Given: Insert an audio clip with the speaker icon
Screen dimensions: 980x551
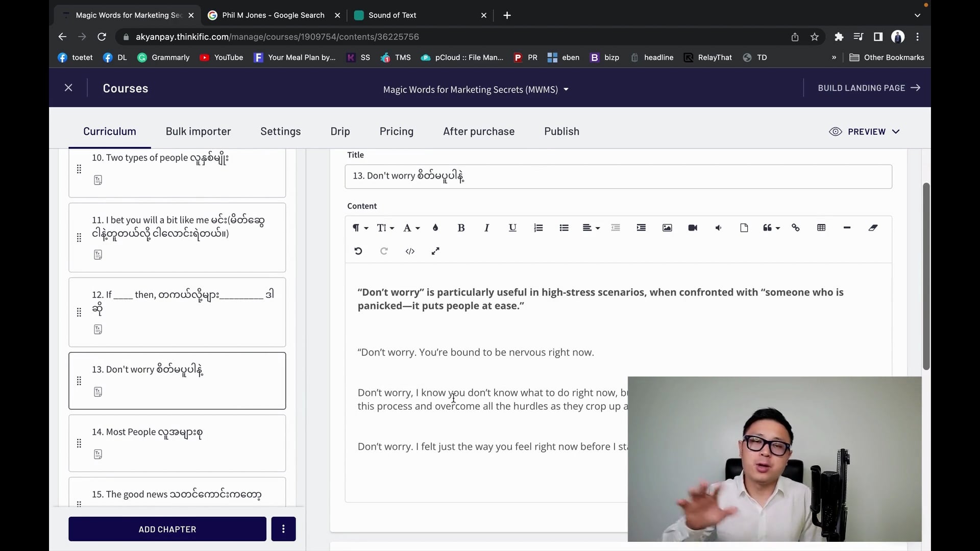Looking at the screenshot, I should coord(718,228).
